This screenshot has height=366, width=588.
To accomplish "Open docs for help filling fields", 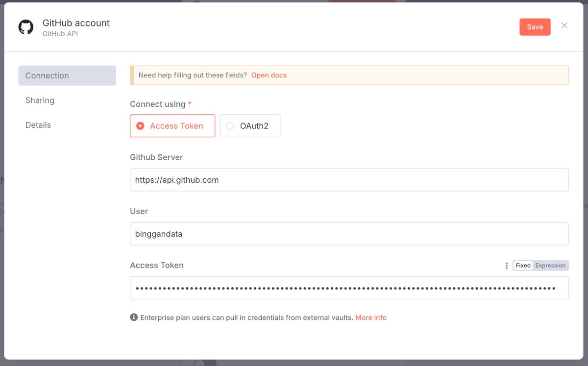I will tap(269, 75).
